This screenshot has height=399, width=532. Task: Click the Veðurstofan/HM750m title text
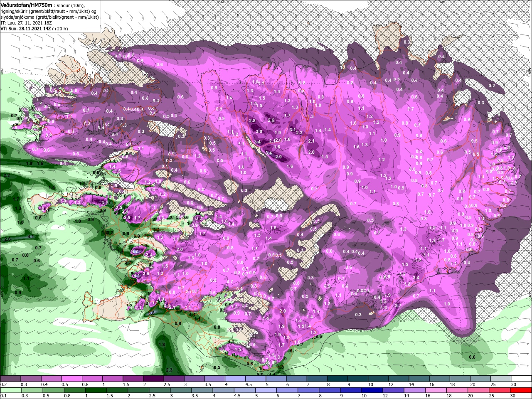pyautogui.click(x=26, y=5)
